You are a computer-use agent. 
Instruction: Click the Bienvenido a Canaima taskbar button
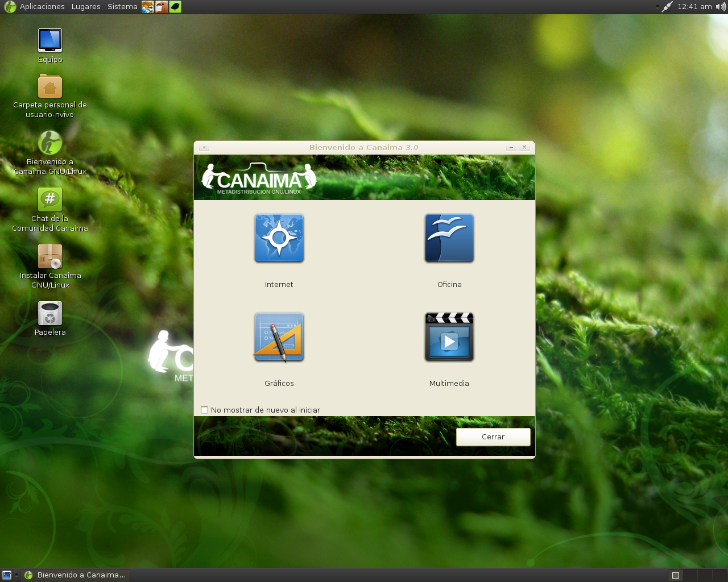[75, 575]
